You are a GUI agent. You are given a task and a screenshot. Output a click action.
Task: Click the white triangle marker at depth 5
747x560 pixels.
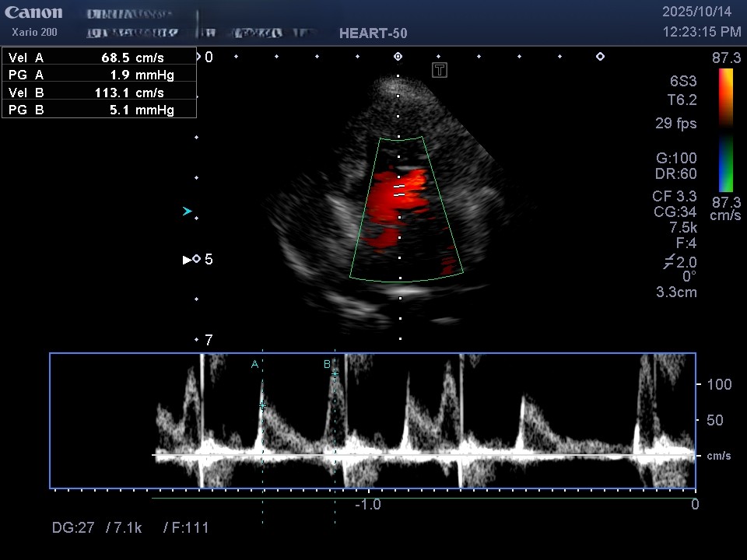click(x=187, y=259)
